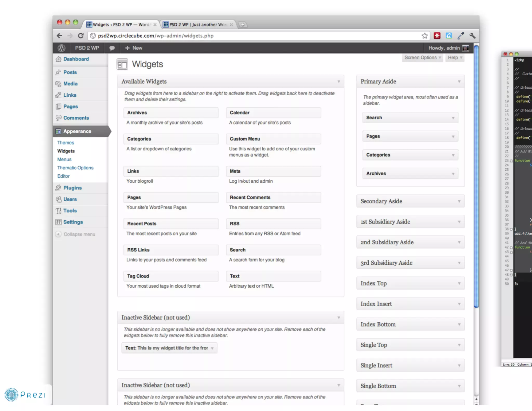Click the Links chain icon
Screen dimensions: 532x411
tap(58, 95)
